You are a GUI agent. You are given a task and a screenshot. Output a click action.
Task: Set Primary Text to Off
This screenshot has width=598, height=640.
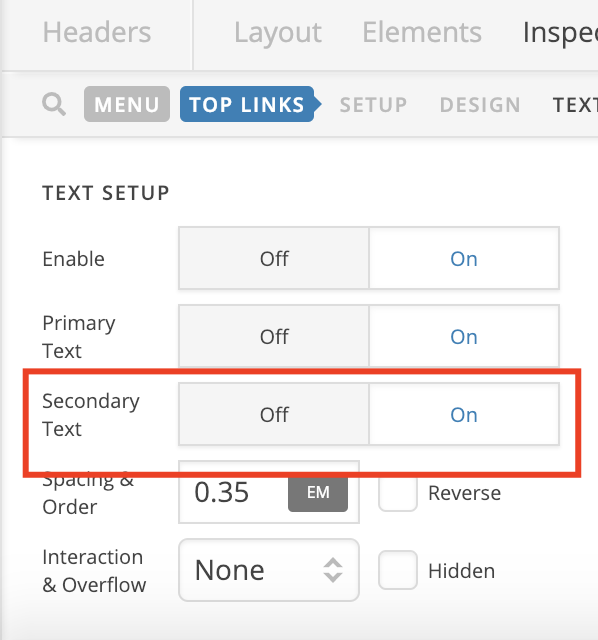pyautogui.click(x=274, y=336)
